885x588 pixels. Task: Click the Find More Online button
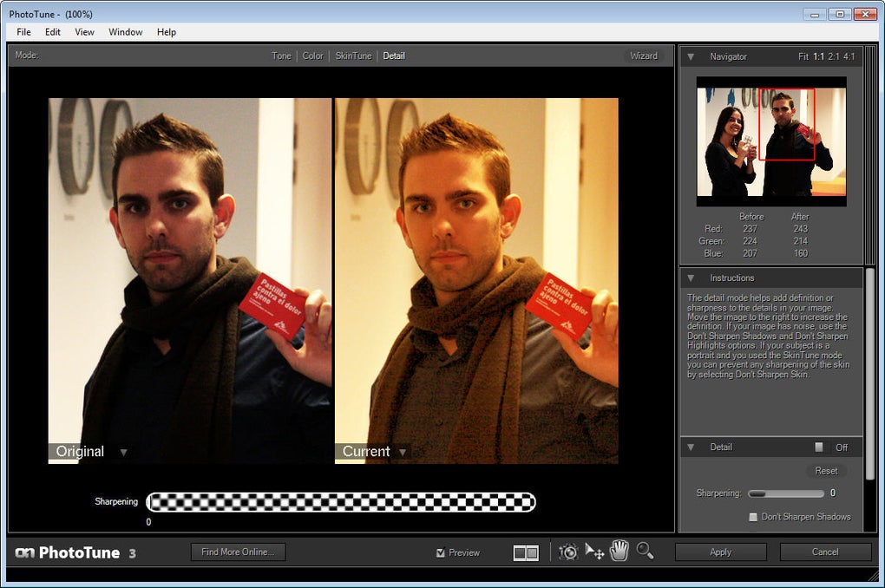point(238,552)
